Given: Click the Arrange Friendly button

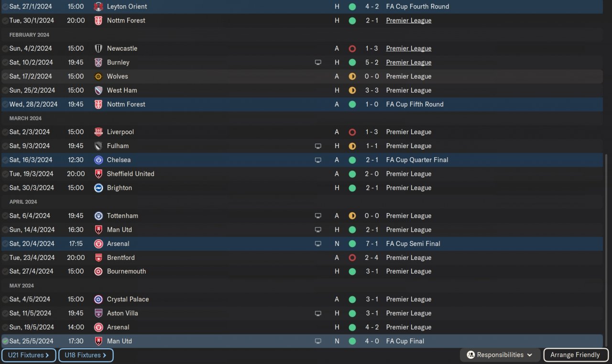Looking at the screenshot, I should tap(575, 355).
